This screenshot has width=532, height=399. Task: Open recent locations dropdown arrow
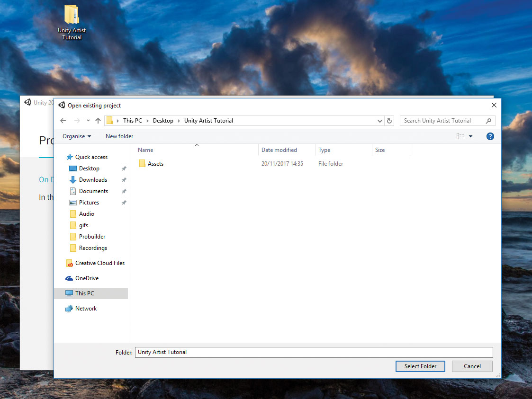[x=88, y=120]
